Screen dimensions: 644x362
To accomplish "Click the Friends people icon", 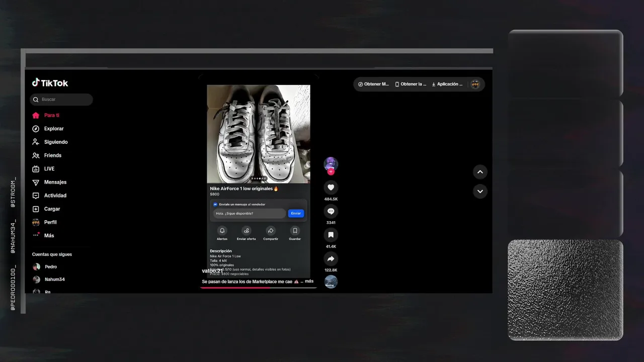I will pyautogui.click(x=36, y=155).
